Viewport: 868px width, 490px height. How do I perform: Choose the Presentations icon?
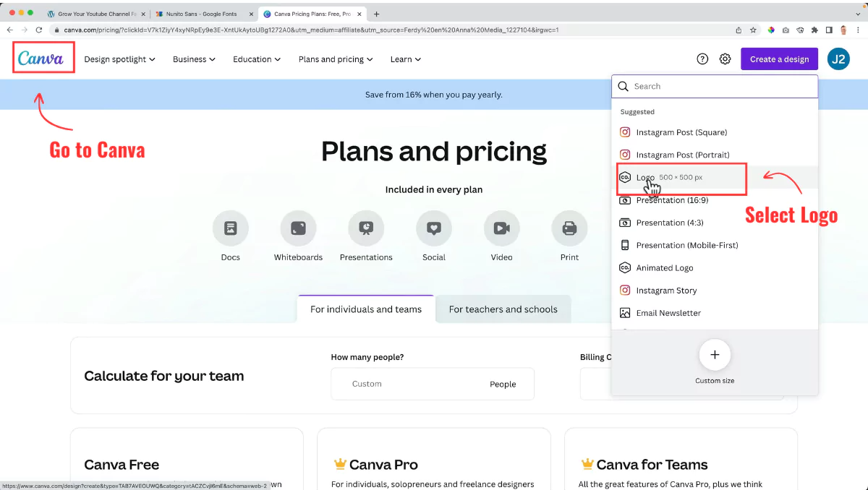pos(366,228)
